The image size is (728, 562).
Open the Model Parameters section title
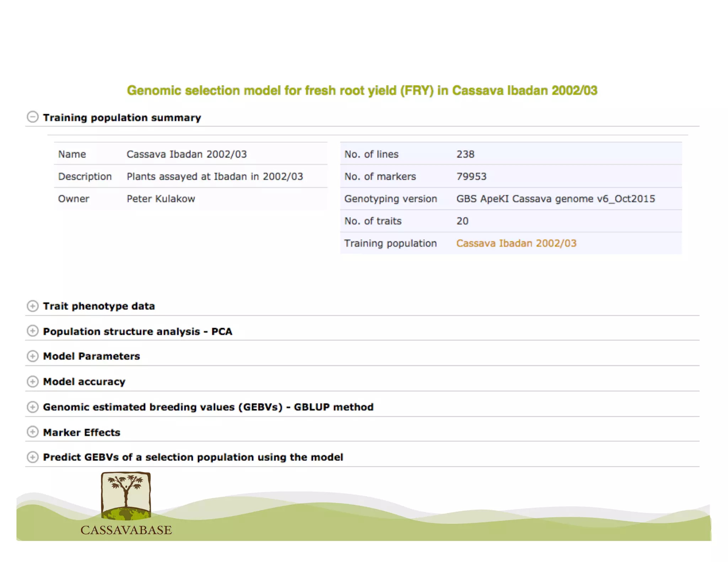[91, 356]
